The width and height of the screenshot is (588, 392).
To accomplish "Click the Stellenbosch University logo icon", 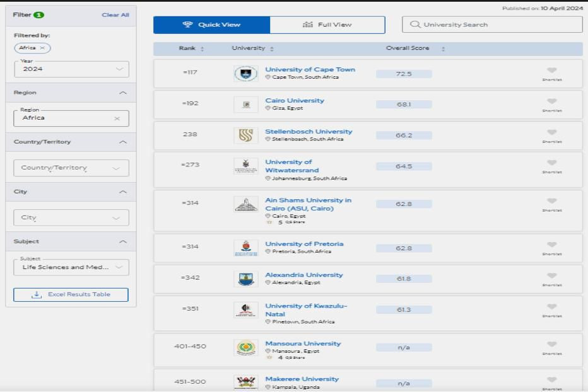I will click(x=245, y=135).
